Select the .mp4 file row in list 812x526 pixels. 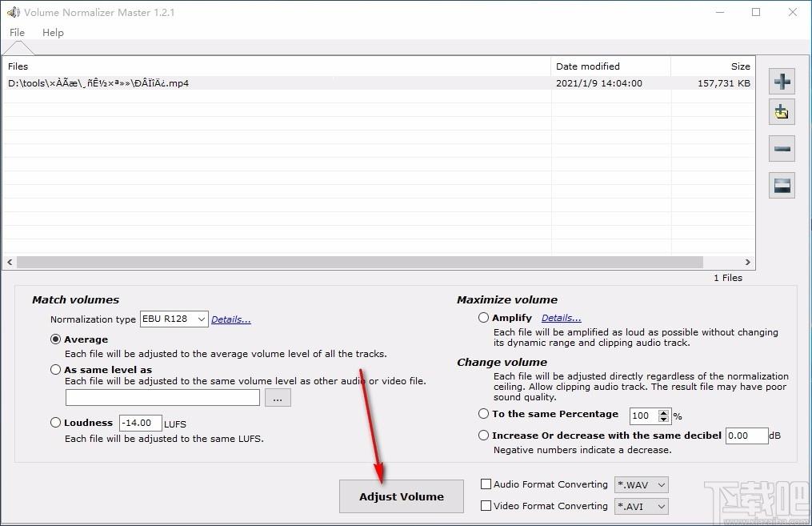pyautogui.click(x=379, y=83)
